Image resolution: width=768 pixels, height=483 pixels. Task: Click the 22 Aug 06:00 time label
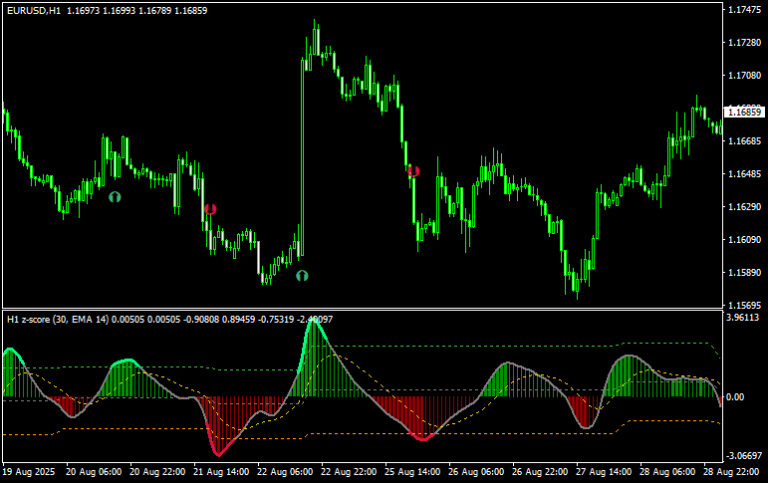[x=285, y=472]
